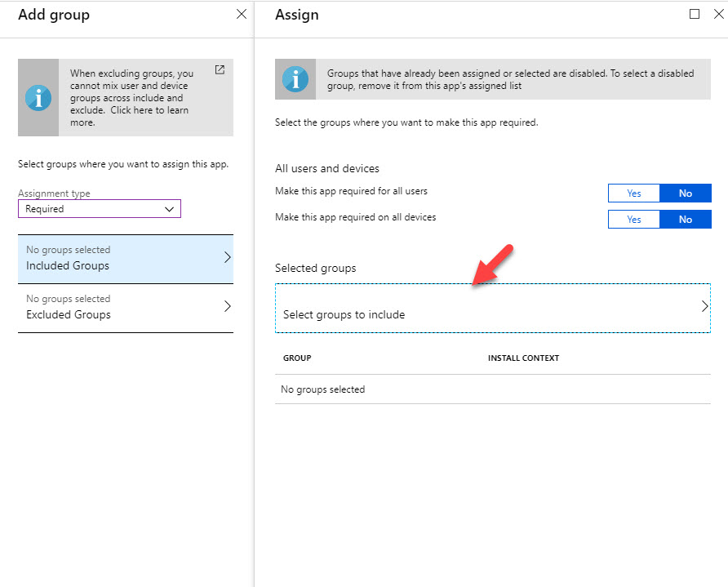
Task: Click the learn more info message
Action: click(131, 97)
